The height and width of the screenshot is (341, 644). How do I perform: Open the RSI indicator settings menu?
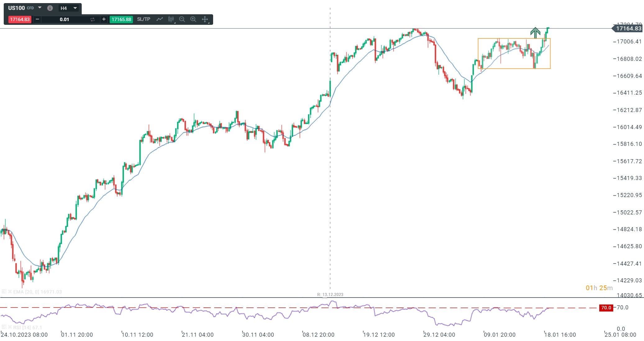[4, 327]
